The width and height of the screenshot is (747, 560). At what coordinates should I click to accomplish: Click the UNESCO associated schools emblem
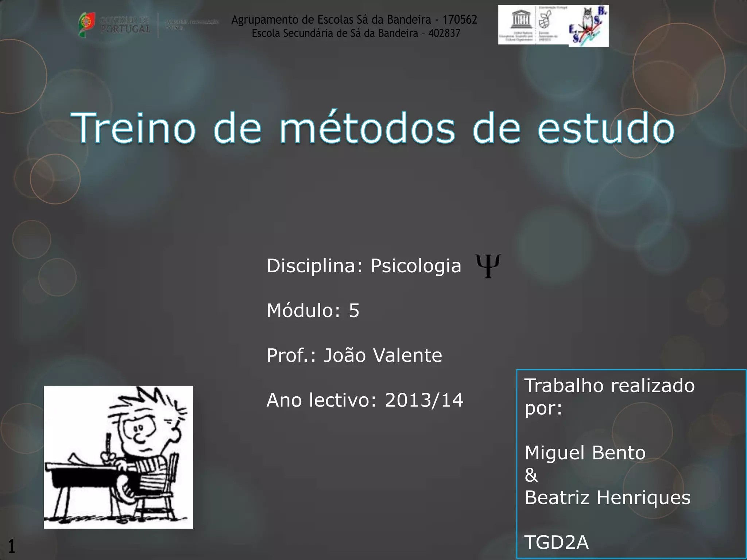(x=545, y=20)
